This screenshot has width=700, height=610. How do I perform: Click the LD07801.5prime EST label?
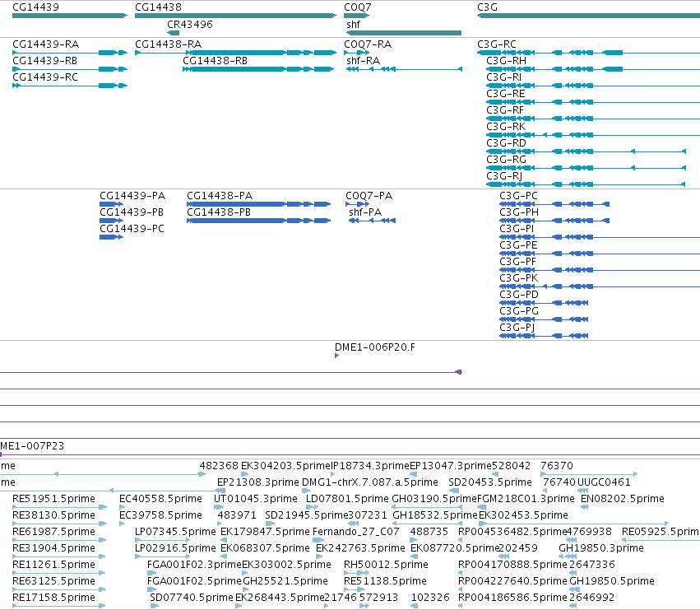pos(347,499)
